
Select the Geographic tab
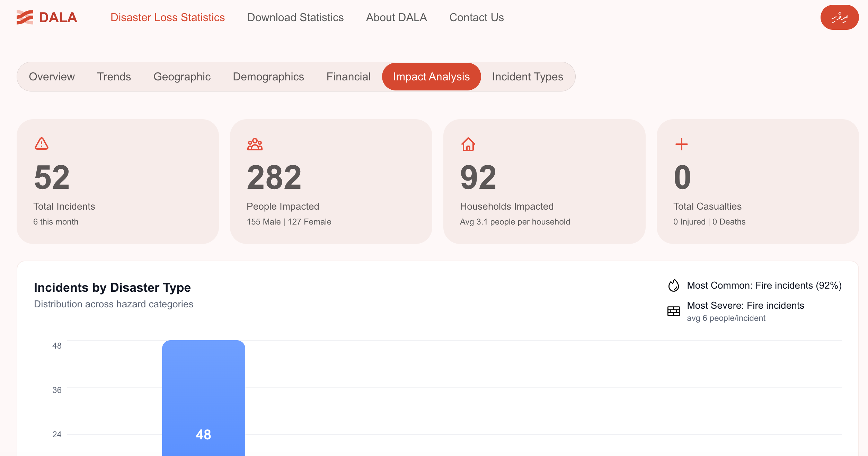[182, 77]
